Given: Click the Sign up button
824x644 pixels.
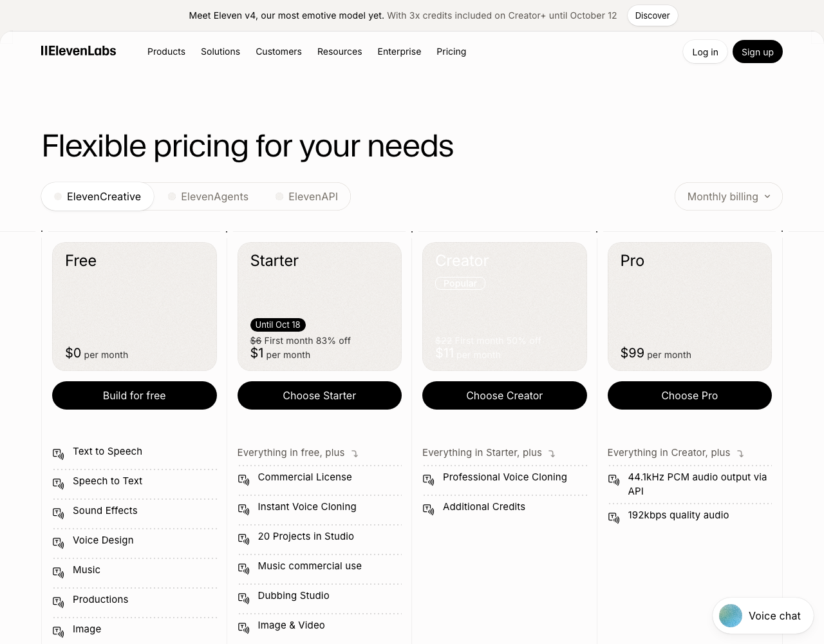Looking at the screenshot, I should point(758,52).
